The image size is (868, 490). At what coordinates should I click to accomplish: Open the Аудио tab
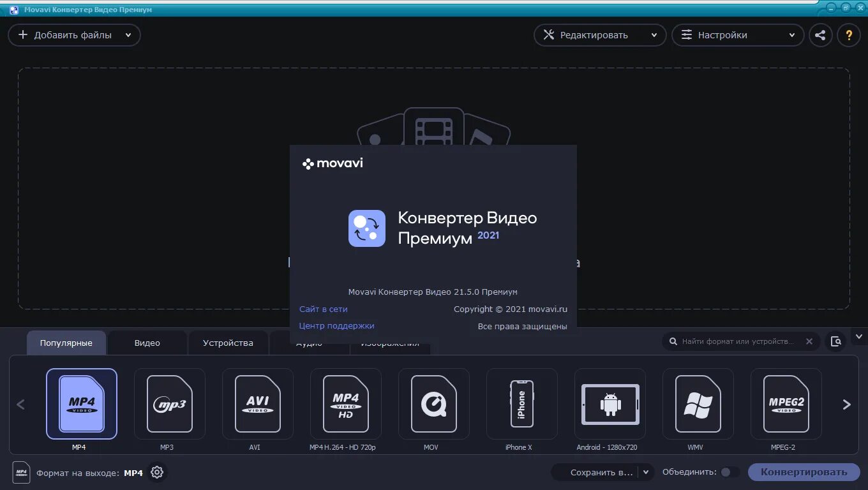tap(310, 344)
